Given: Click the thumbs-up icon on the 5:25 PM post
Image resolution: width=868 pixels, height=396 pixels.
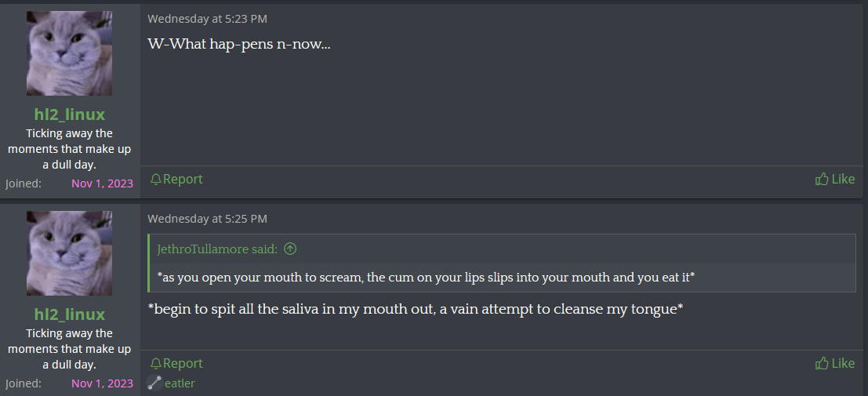Looking at the screenshot, I should point(822,363).
